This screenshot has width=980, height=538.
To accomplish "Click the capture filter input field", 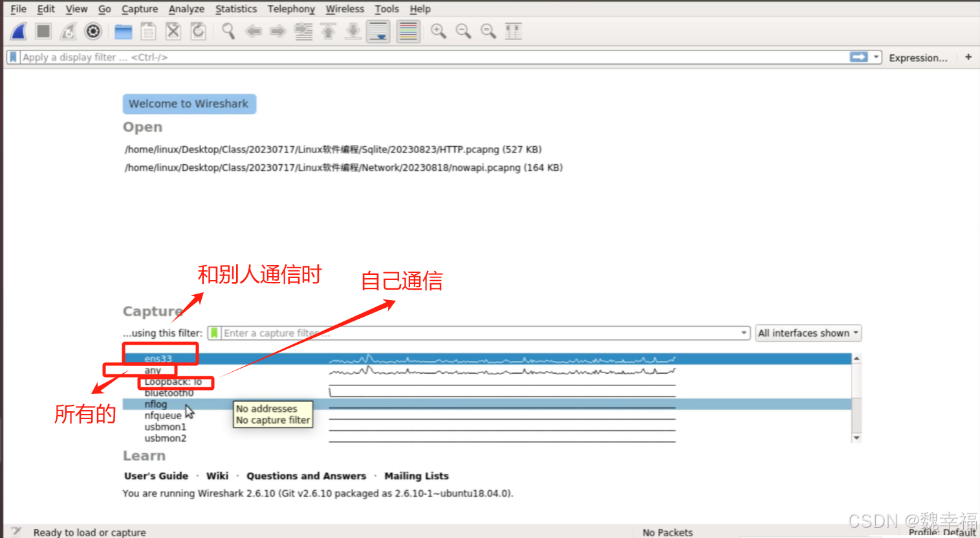I will pos(480,333).
